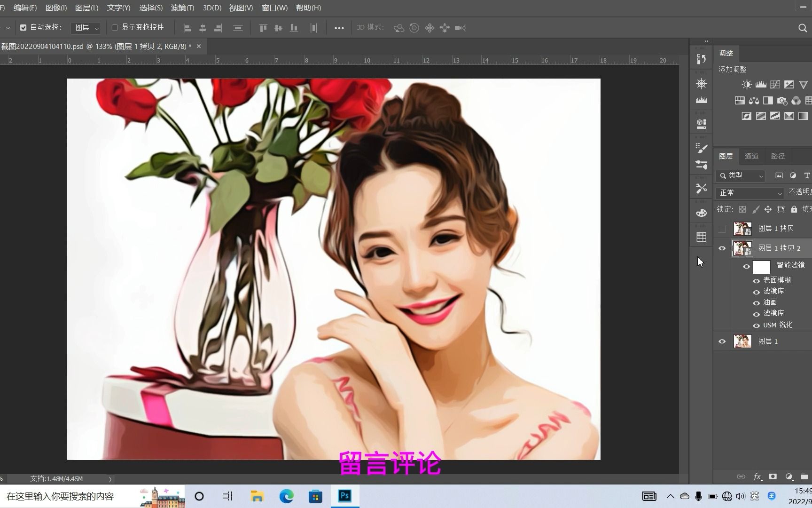Toggle lock position move icon

[x=768, y=209]
